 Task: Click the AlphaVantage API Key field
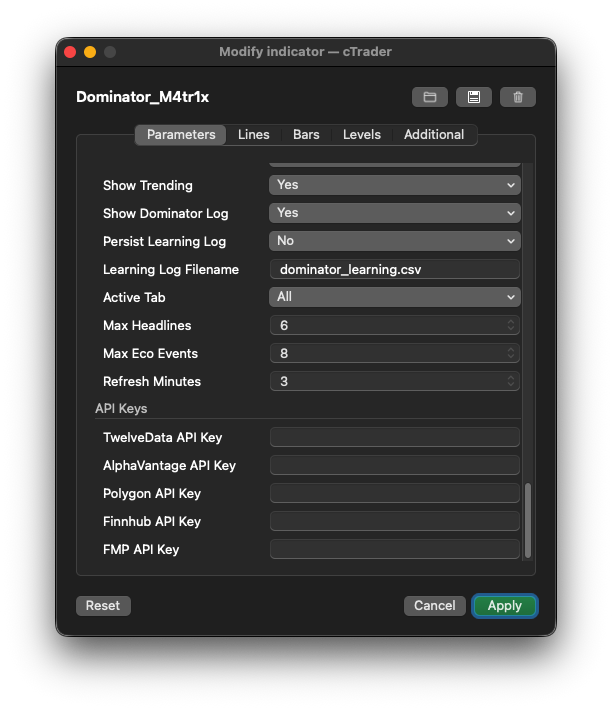[395, 465]
